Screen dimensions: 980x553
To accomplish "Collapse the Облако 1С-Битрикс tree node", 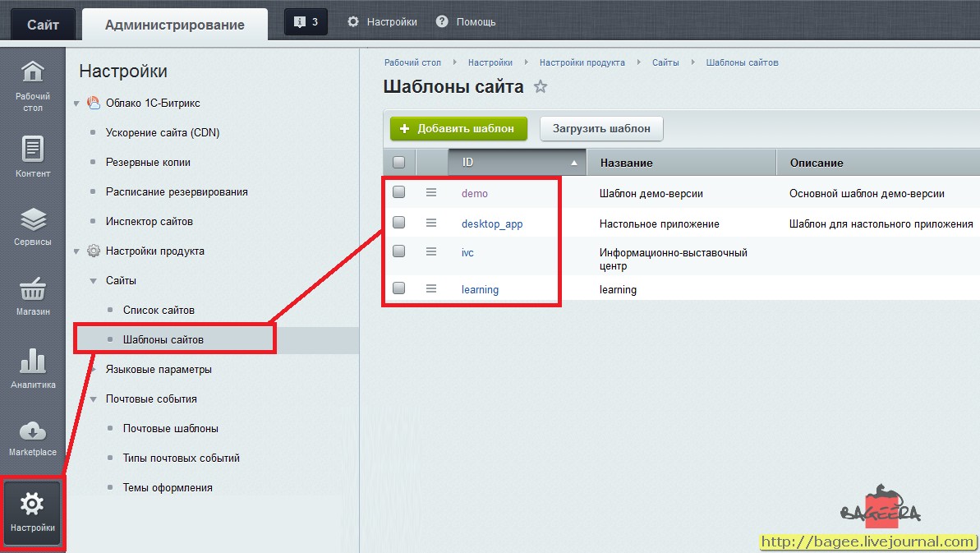I will tap(76, 104).
